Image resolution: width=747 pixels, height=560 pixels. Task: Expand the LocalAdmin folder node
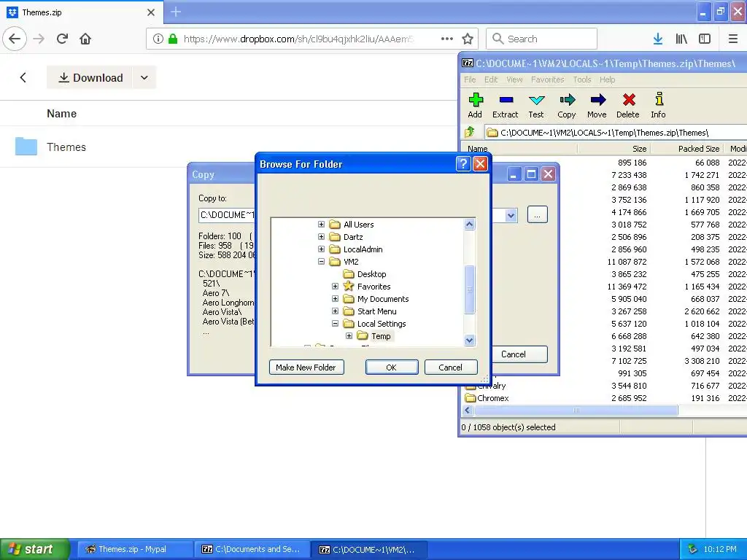tap(321, 249)
